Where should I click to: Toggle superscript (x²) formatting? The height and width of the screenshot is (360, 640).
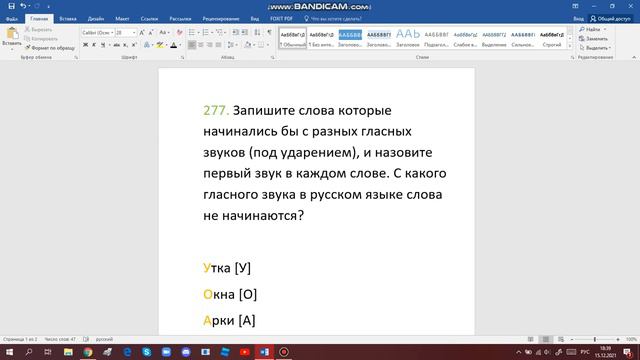pyautogui.click(x=134, y=45)
